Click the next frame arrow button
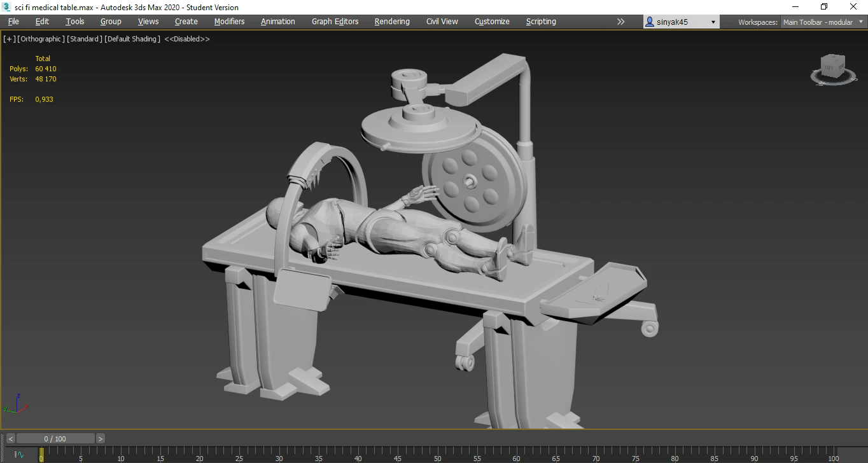 [100, 438]
